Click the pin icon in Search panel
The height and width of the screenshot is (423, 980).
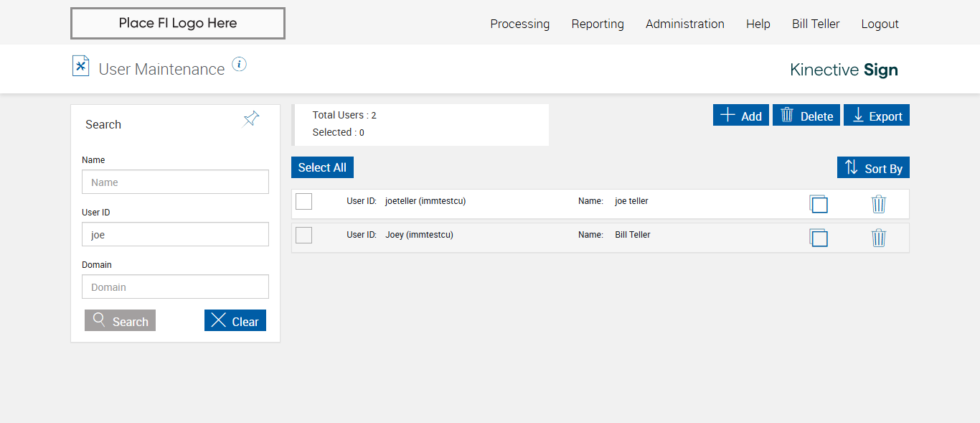[x=251, y=118]
